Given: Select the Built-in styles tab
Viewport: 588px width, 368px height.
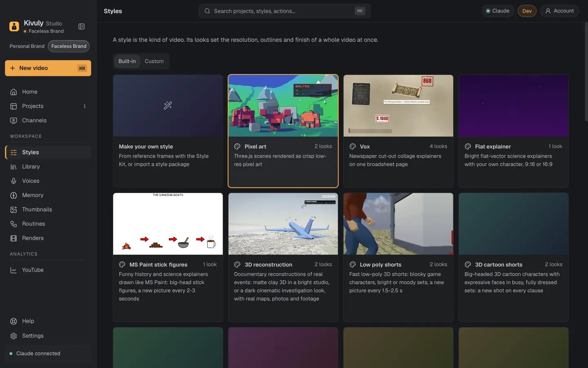Looking at the screenshot, I should 127,61.
